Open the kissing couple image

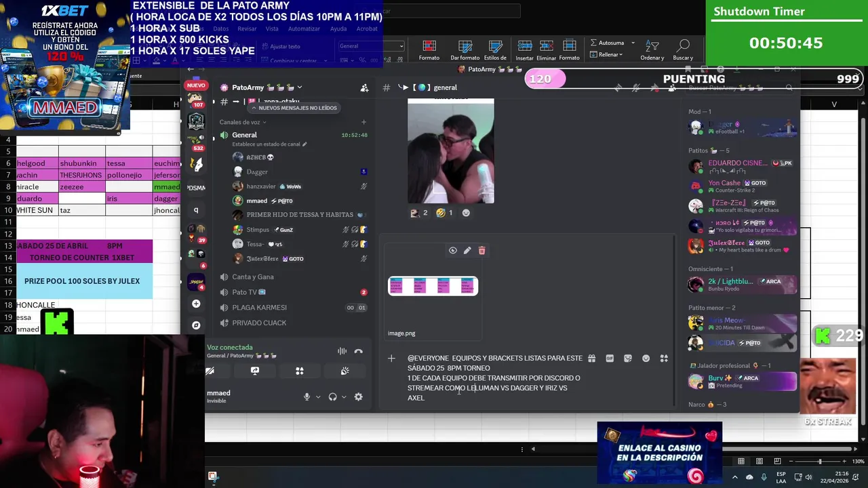pos(451,150)
